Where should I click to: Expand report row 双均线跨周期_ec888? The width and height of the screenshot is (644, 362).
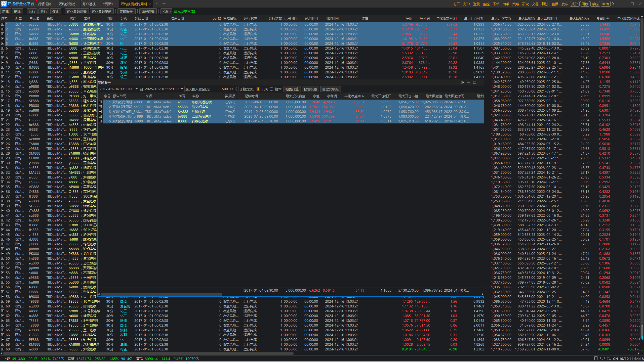[100, 102]
